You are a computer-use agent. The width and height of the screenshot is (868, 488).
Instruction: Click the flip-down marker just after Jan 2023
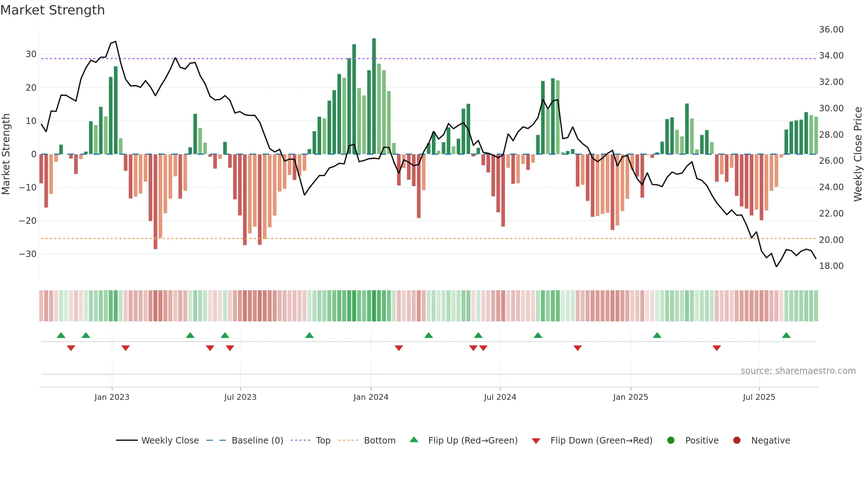pos(125,348)
